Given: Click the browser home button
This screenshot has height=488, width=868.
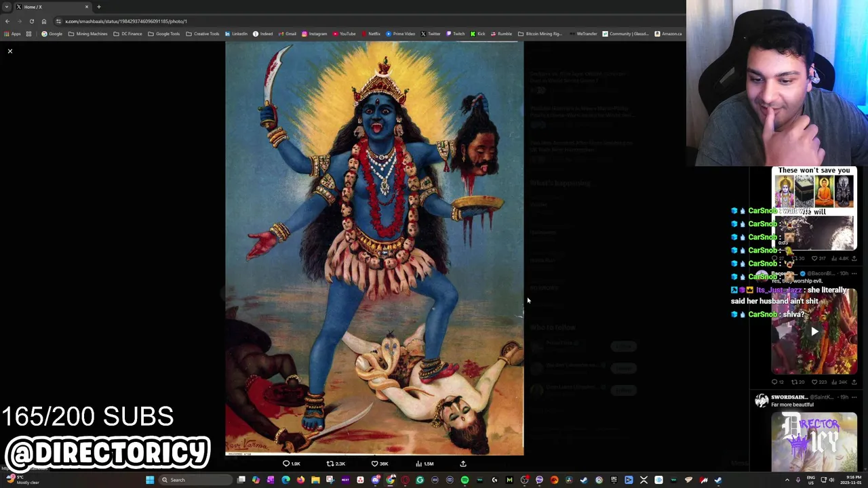Looking at the screenshot, I should point(44,21).
